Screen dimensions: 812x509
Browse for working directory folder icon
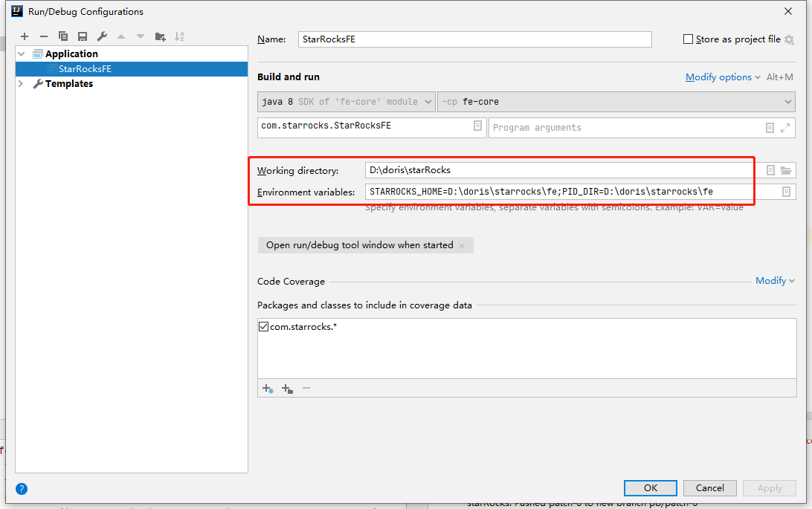click(786, 170)
